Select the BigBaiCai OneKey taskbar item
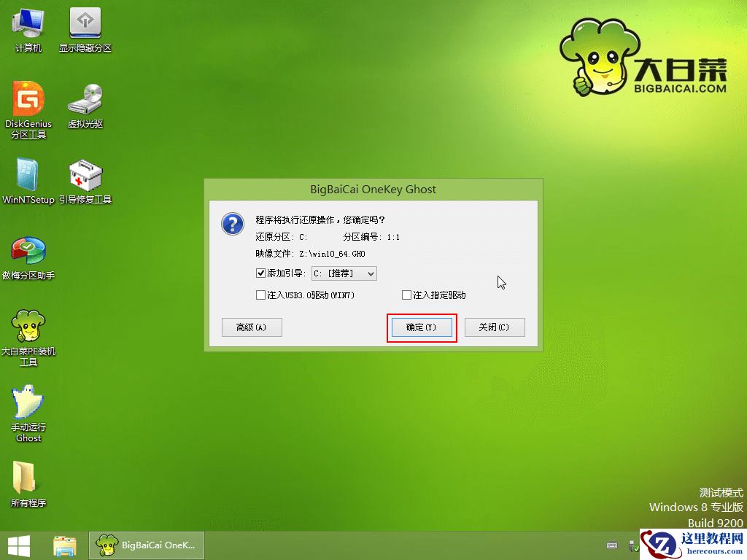The image size is (747, 560). click(x=146, y=545)
